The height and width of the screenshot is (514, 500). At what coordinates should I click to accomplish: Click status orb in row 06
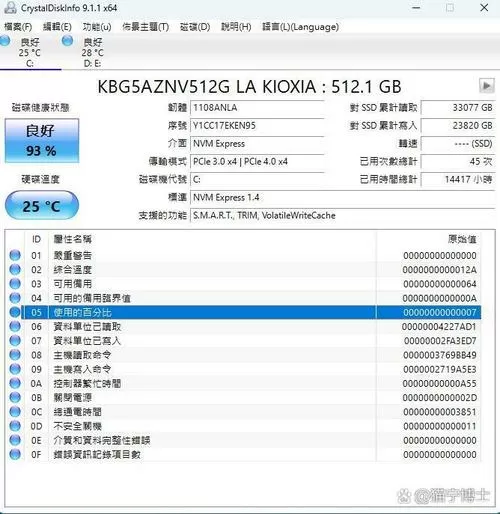[15, 326]
